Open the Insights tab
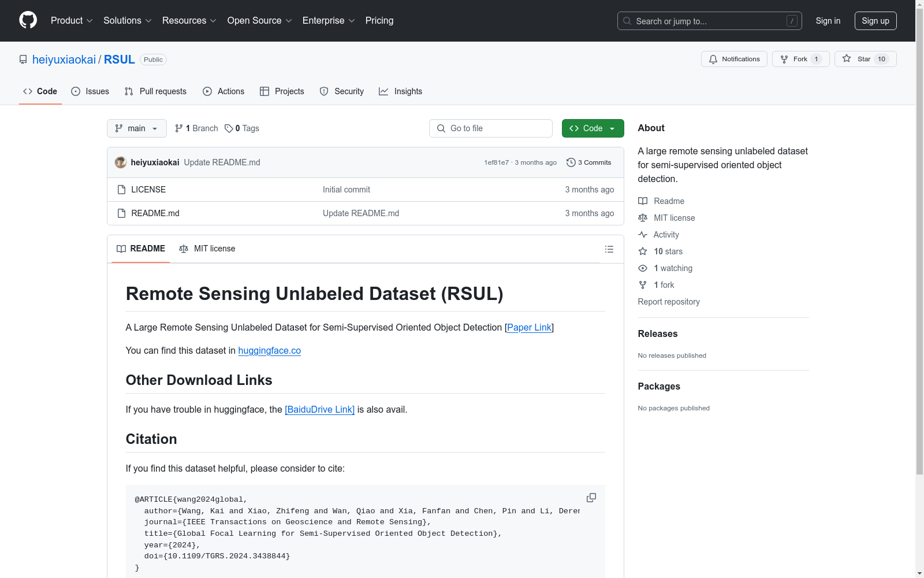 [x=401, y=91]
